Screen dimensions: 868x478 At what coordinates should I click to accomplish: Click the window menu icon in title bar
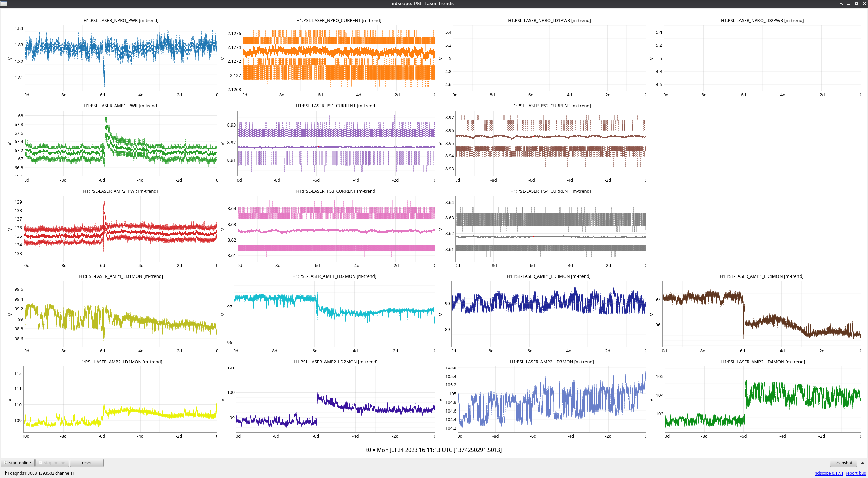point(3,3)
